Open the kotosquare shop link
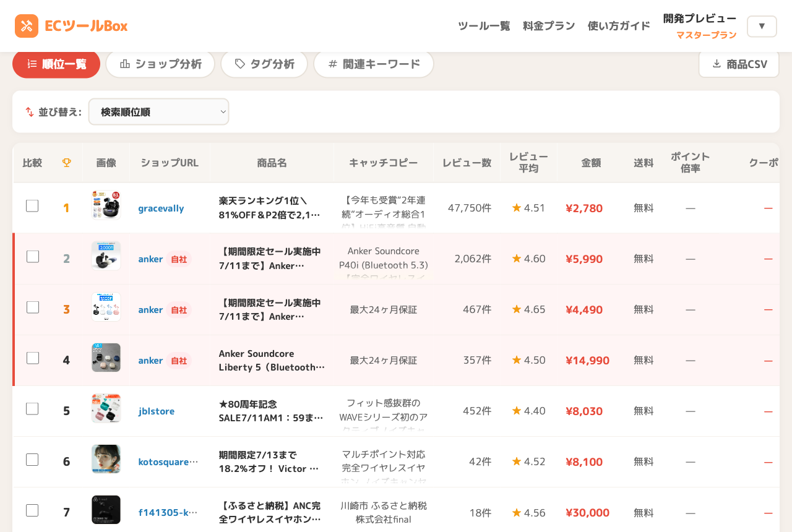This screenshot has width=792, height=532. [168, 461]
